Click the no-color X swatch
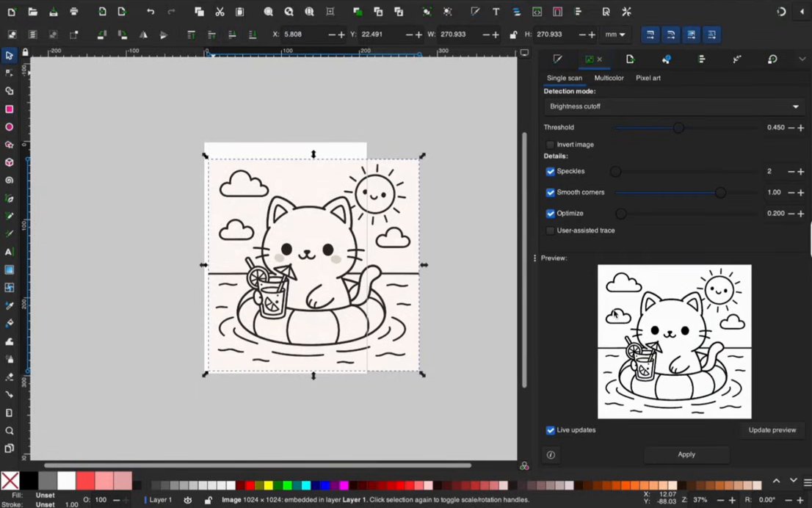812x508 pixels. pyautogui.click(x=10, y=481)
